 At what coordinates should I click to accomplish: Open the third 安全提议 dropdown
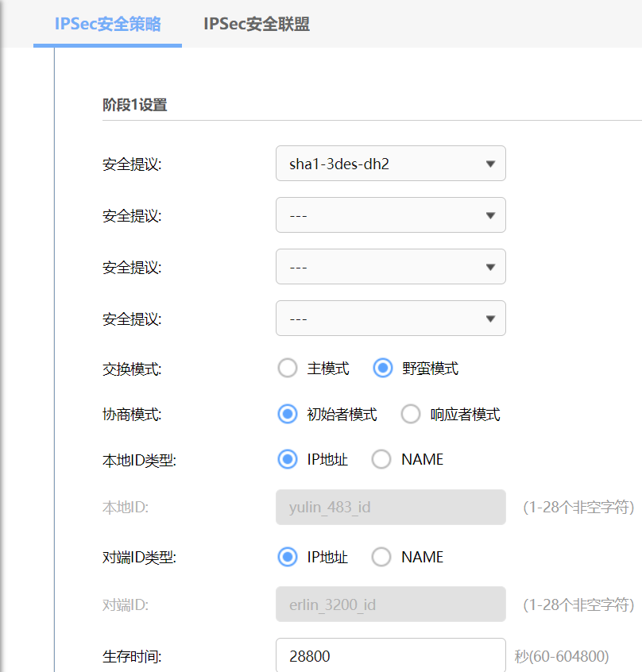(390, 267)
